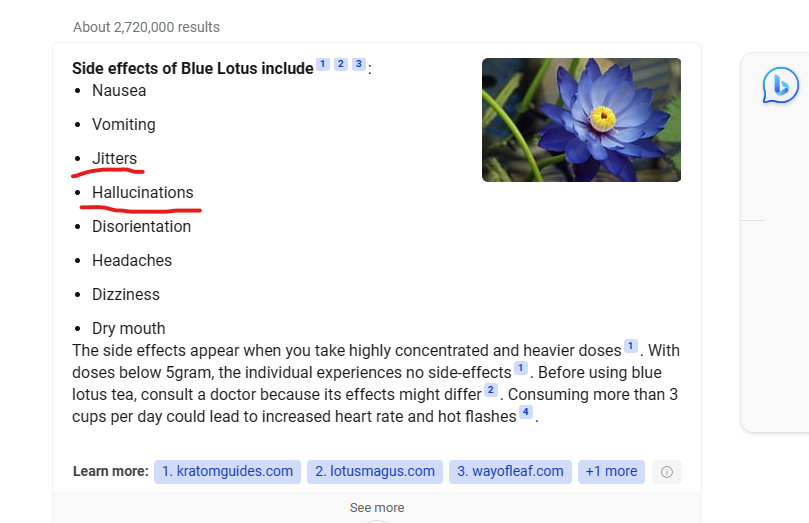Open the lotusmagus.com source link

click(375, 471)
